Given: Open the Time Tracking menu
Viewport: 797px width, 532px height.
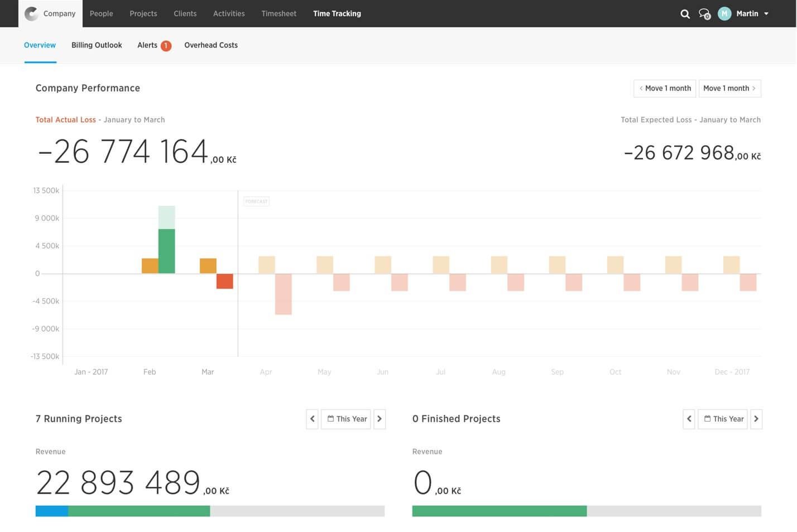Looking at the screenshot, I should point(337,13).
